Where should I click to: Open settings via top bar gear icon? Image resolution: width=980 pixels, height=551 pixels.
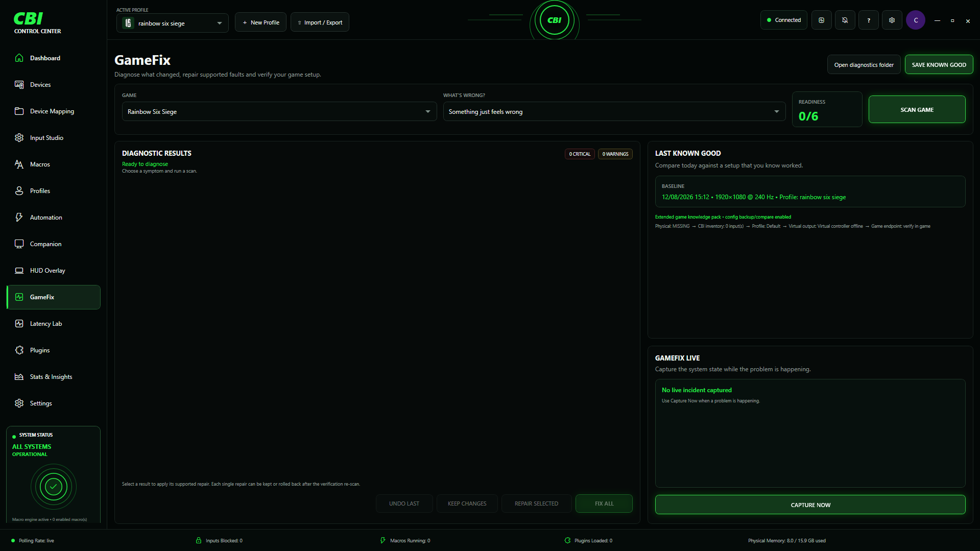(x=892, y=20)
